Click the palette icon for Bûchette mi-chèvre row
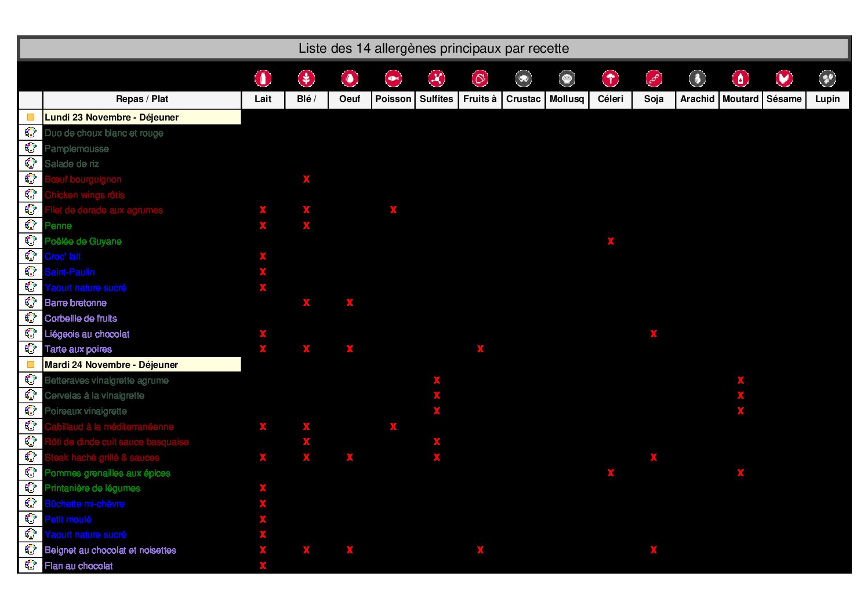 [x=31, y=503]
